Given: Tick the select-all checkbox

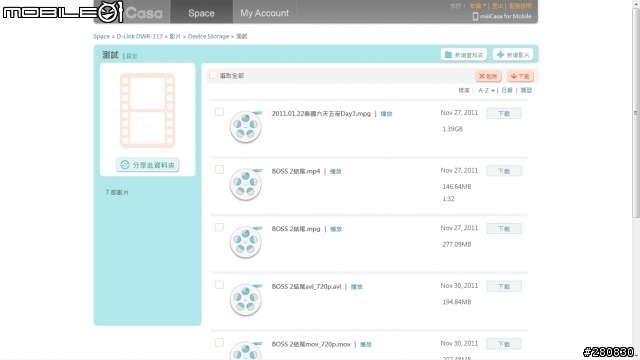Looking at the screenshot, I should point(213,75).
